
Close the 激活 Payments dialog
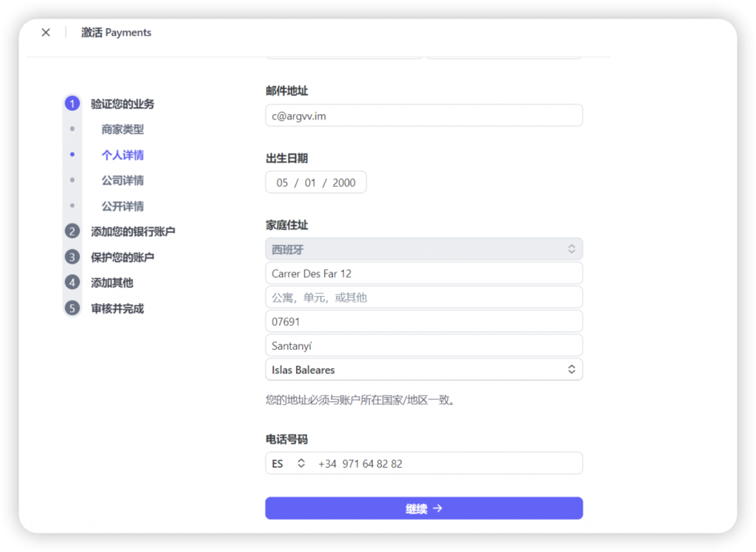click(x=46, y=32)
